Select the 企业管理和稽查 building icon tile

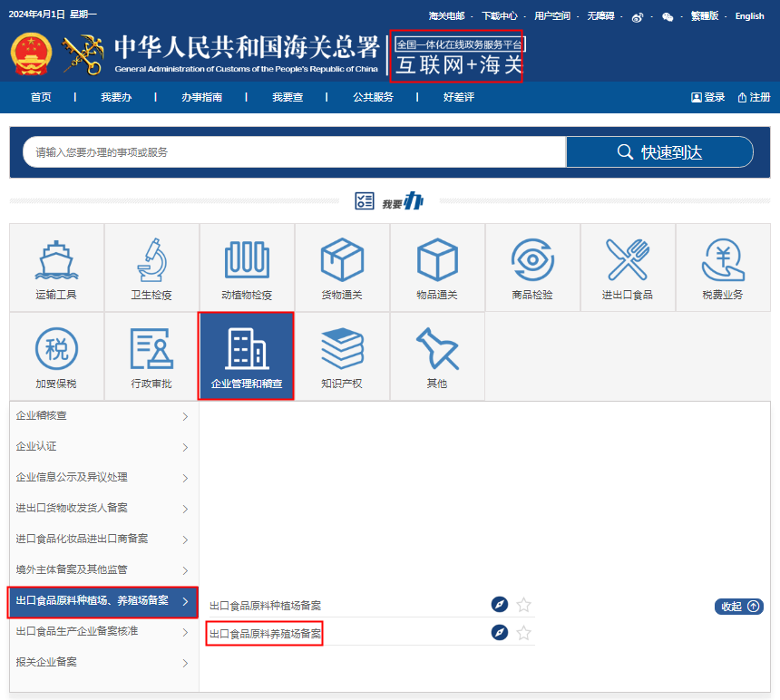pyautogui.click(x=246, y=356)
